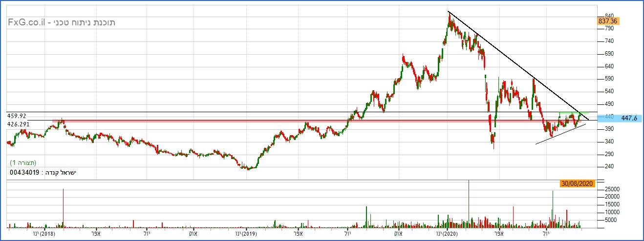Click the 15000 volume axis value
The width and height of the screenshot is (644, 241).
pos(611,204)
